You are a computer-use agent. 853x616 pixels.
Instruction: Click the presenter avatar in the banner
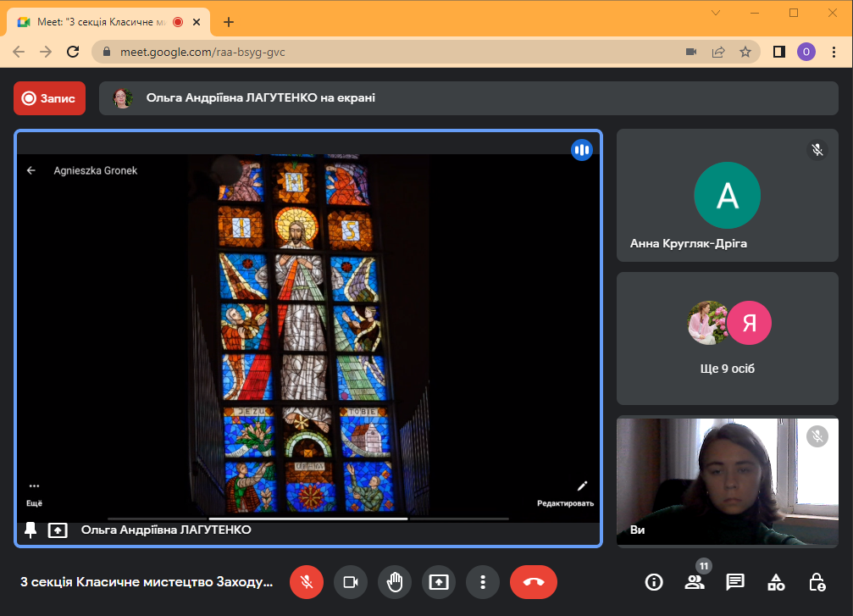coord(123,98)
